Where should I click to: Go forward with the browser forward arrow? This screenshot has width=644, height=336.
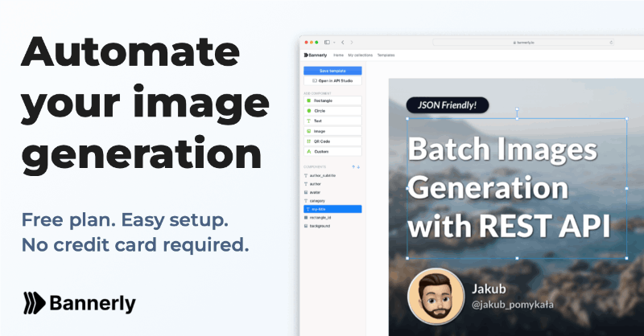click(x=352, y=43)
